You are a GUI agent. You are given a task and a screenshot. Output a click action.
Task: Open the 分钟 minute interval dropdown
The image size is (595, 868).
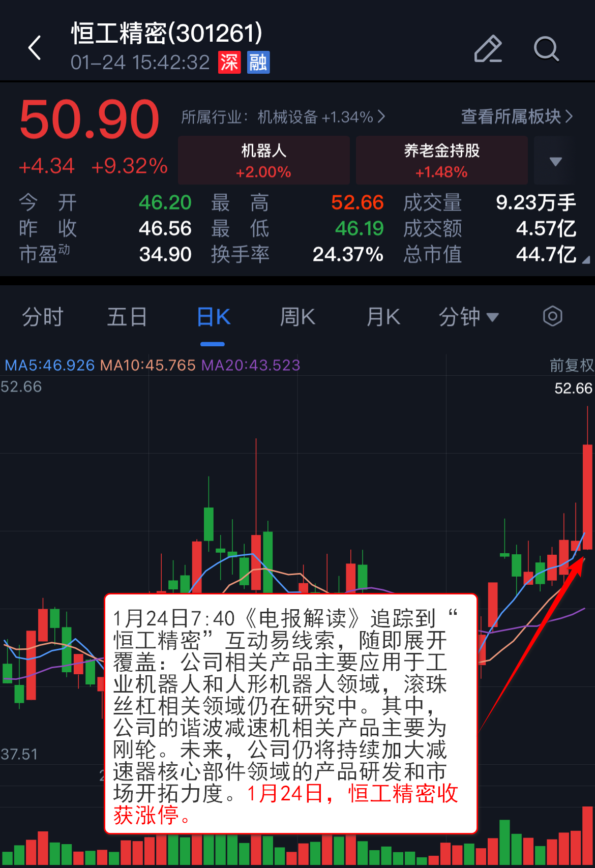point(468,317)
